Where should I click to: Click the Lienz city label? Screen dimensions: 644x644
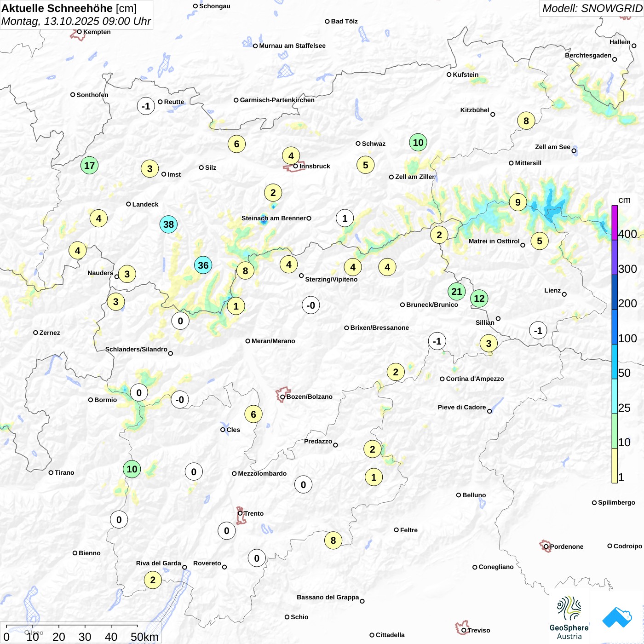pyautogui.click(x=552, y=290)
